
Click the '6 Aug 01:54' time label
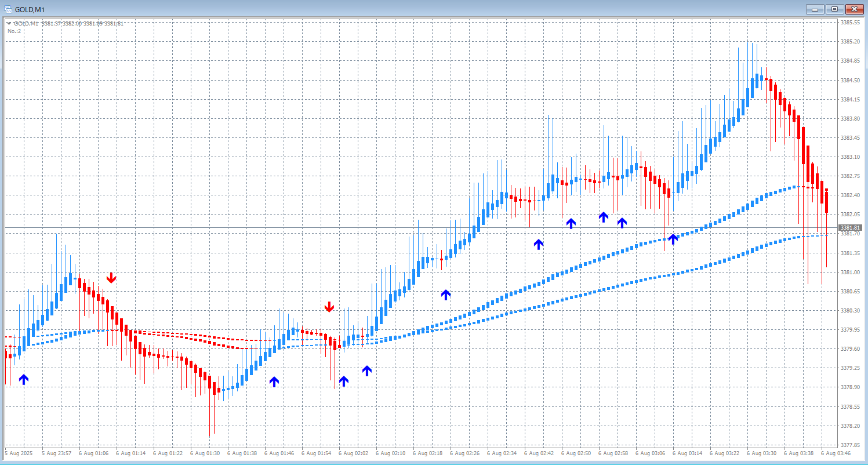click(316, 453)
